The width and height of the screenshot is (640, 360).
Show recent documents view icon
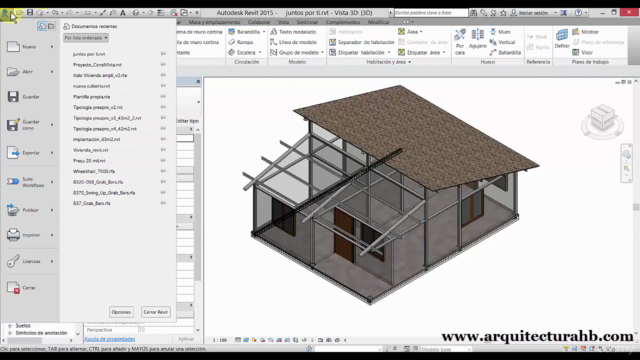pyautogui.click(x=42, y=26)
